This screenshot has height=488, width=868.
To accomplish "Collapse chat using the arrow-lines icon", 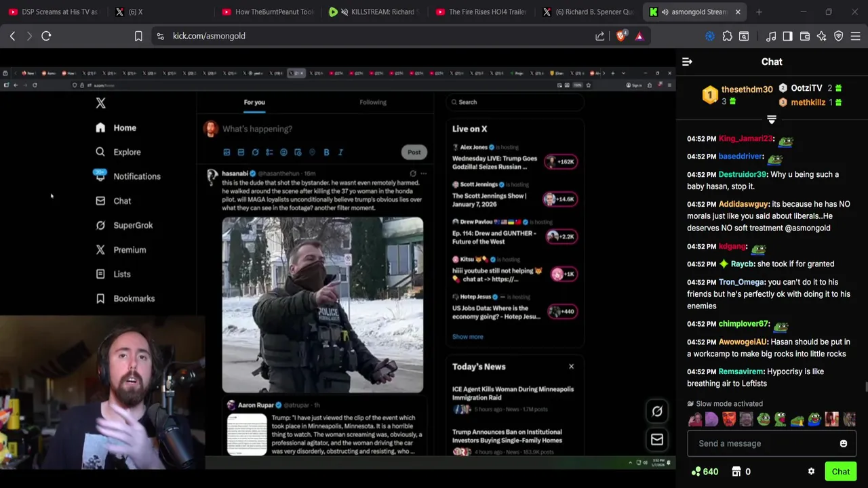I will pyautogui.click(x=687, y=62).
